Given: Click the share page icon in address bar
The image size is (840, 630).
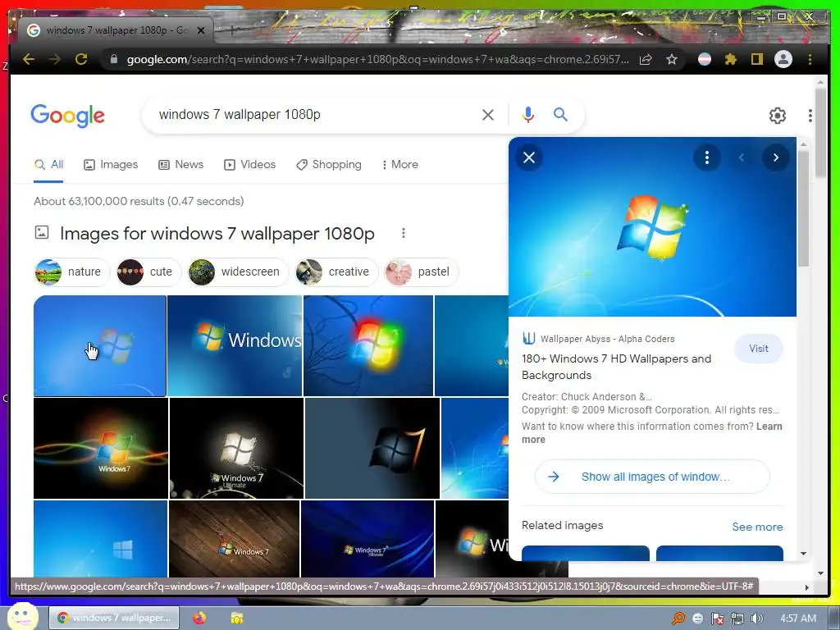Looking at the screenshot, I should (646, 59).
